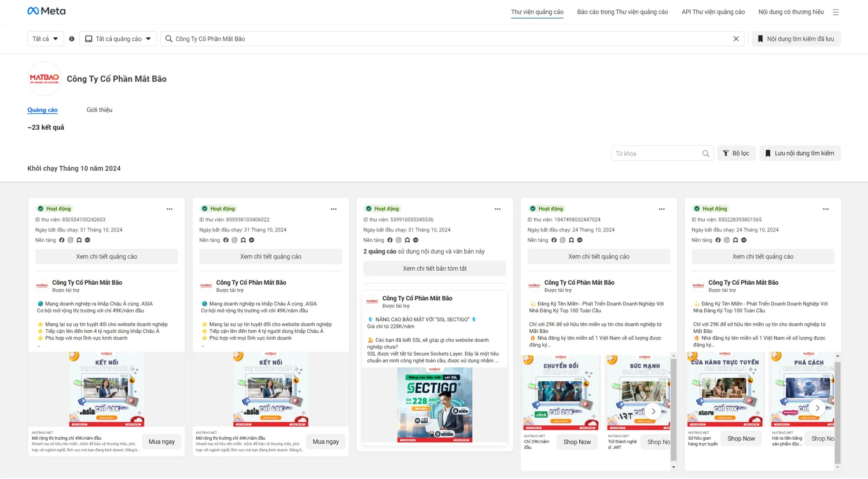
Task: Click Instagram platform icon on ad 850554100242603
Action: point(71,240)
